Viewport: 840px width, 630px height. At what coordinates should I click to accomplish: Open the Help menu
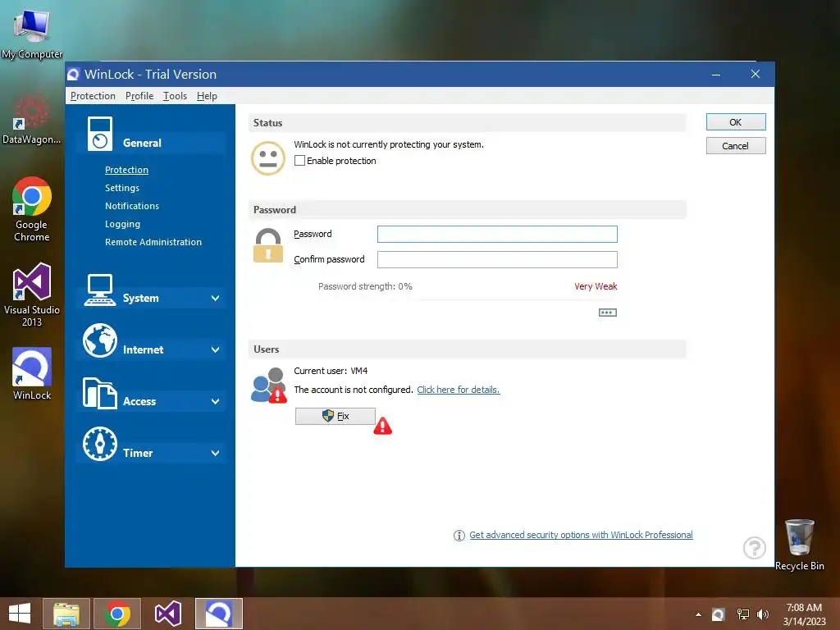207,96
